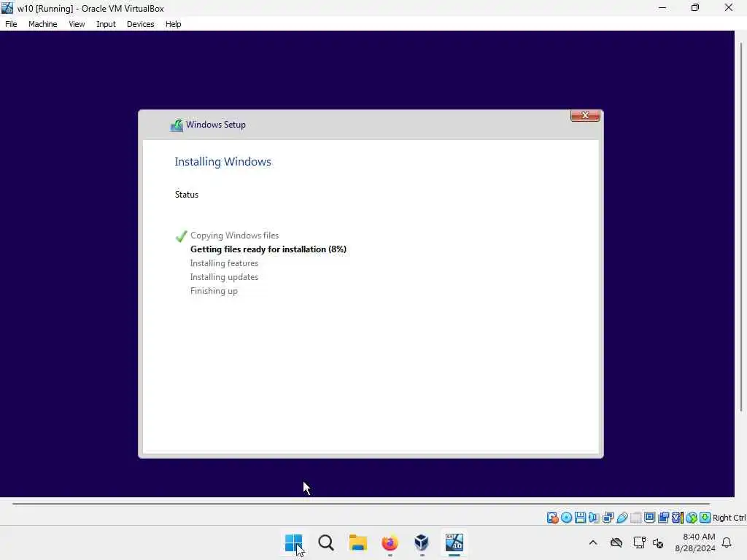Click the shared folders status icon

coord(635,518)
